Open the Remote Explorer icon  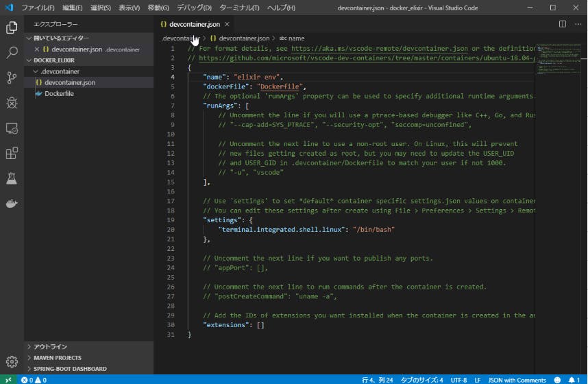pyautogui.click(x=12, y=128)
